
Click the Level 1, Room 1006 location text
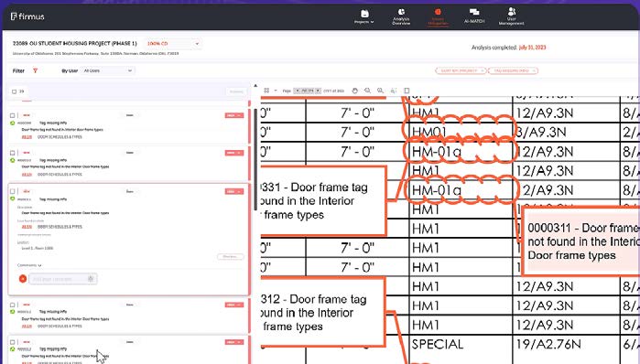38,248
